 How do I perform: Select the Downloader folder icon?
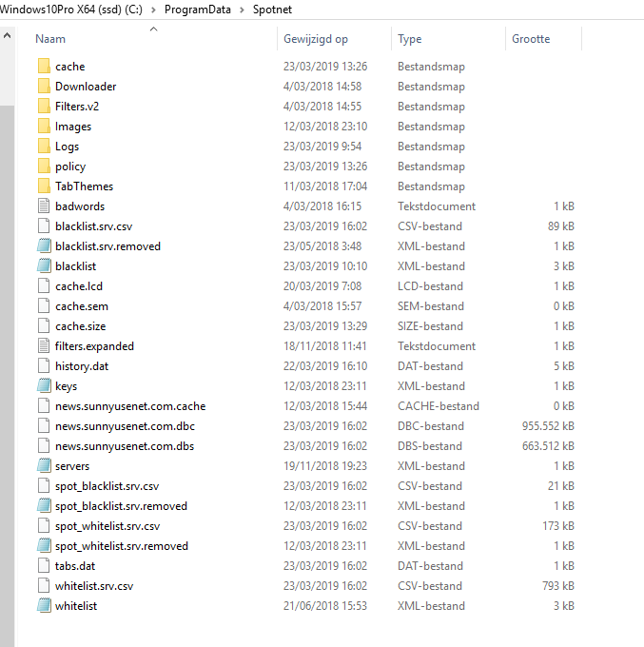pos(44,87)
